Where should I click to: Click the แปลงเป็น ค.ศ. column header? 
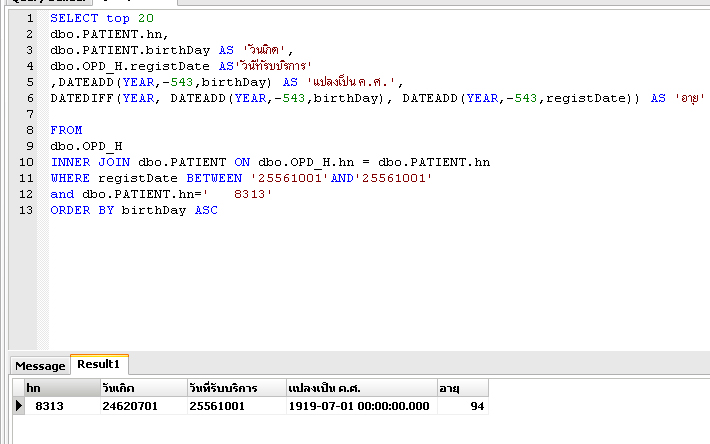coord(362,388)
